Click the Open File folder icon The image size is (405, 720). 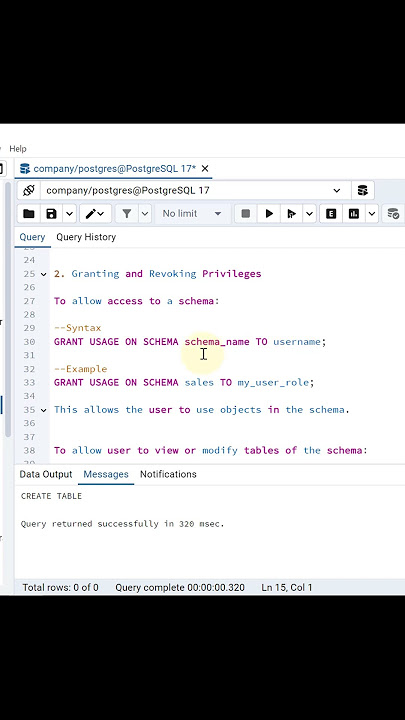point(28,214)
